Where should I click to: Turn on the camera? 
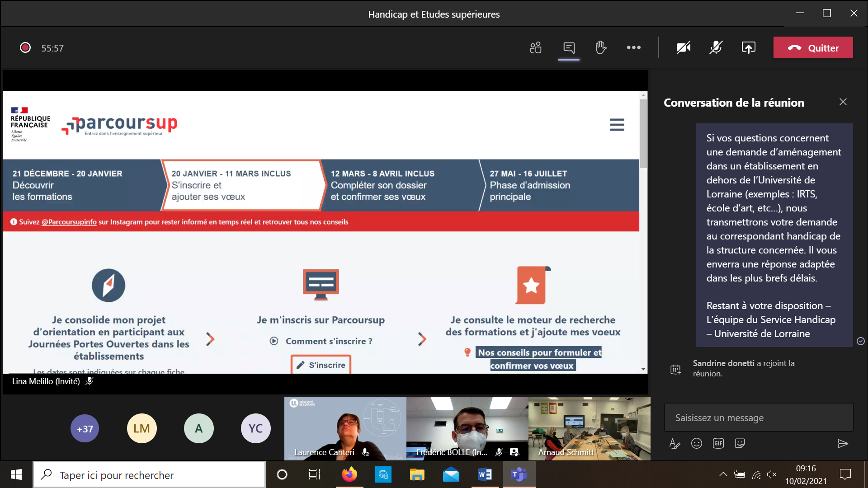coord(683,47)
